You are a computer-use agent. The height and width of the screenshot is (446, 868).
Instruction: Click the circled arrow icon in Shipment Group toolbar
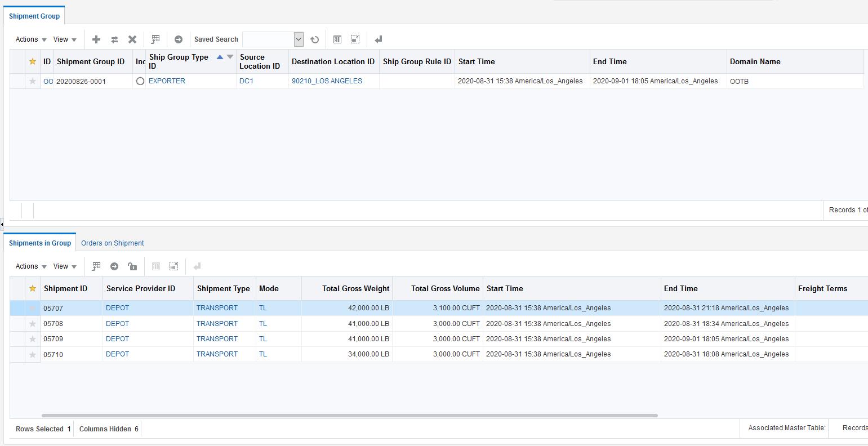click(x=179, y=39)
